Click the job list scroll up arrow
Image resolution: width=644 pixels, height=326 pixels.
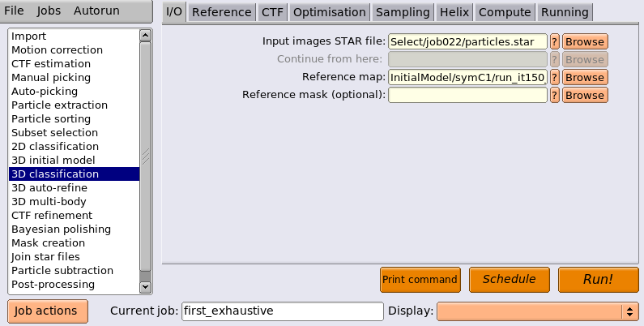click(145, 36)
